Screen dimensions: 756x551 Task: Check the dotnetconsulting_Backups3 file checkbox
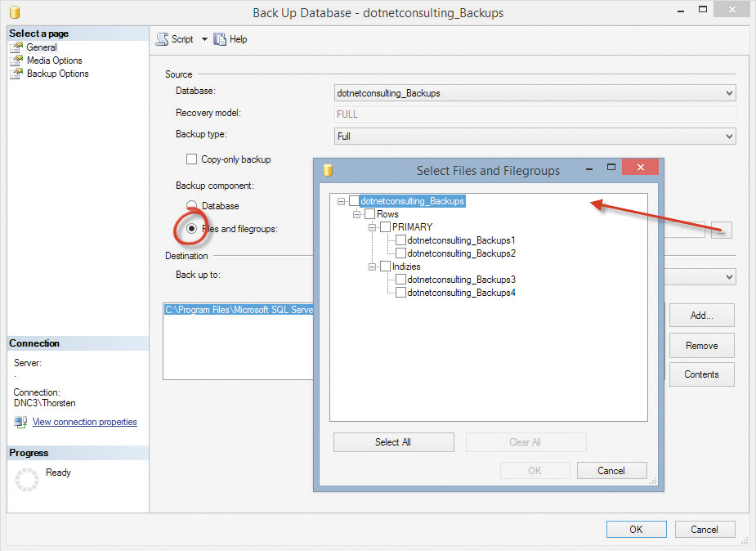400,279
